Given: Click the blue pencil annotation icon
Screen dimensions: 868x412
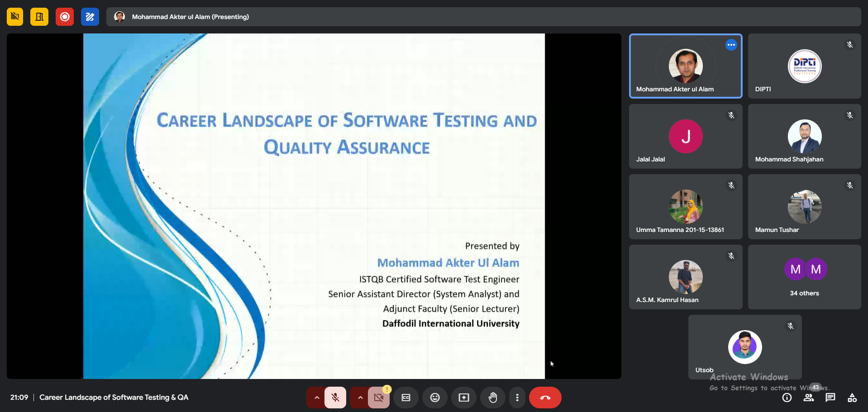Looking at the screenshot, I should click(x=90, y=17).
